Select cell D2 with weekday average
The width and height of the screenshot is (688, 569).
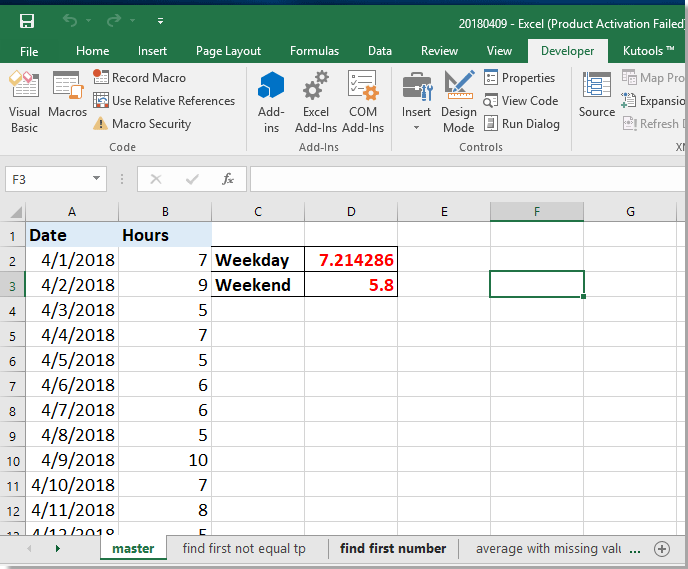pos(351,260)
